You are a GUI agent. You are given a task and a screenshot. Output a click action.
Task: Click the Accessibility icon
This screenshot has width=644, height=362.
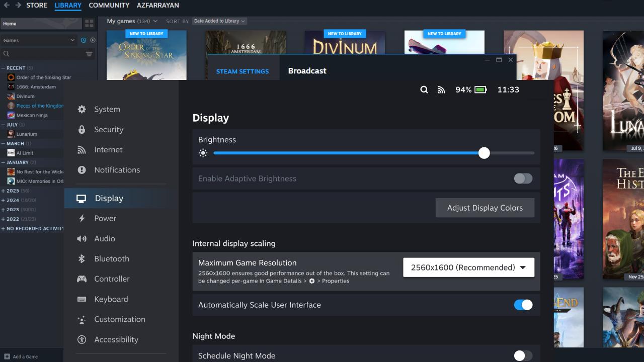click(82, 339)
